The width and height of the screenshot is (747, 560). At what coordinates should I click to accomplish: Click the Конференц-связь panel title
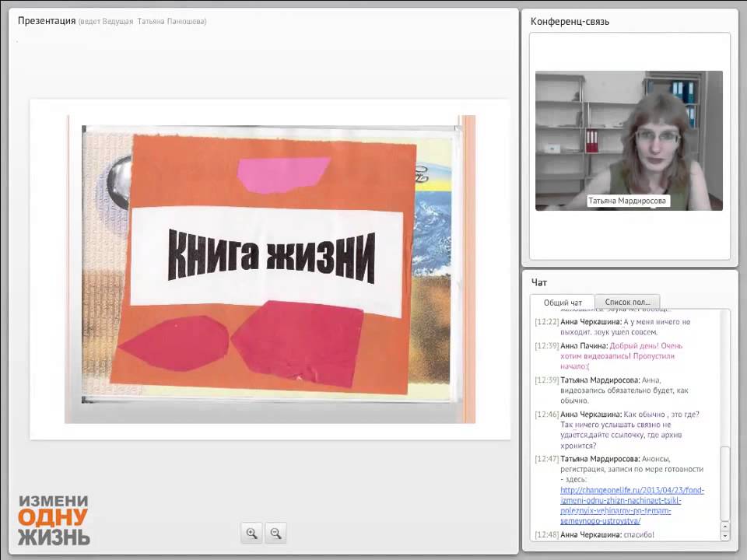pos(570,22)
